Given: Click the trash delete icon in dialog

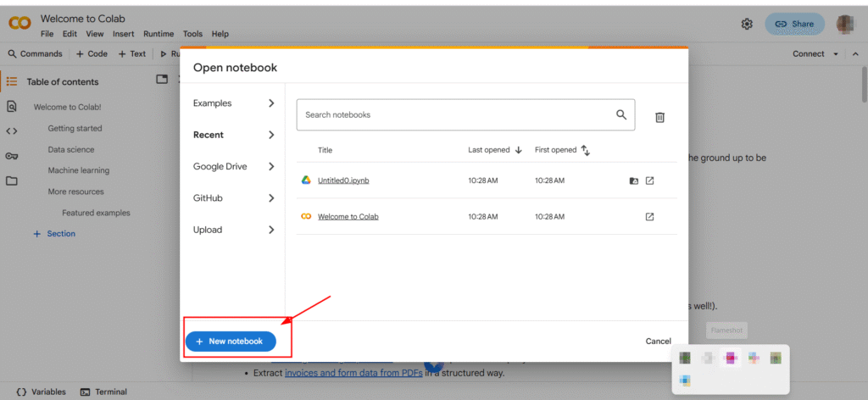Looking at the screenshot, I should 659,117.
